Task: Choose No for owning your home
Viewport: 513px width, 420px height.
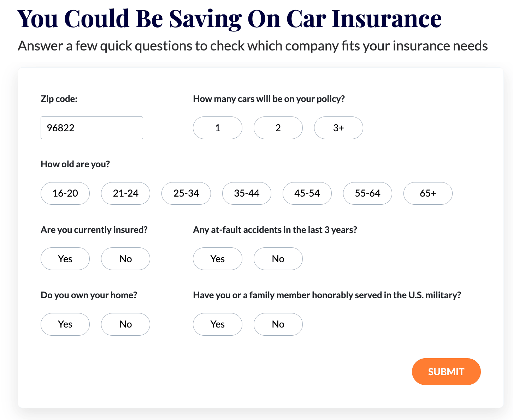Action: tap(126, 324)
